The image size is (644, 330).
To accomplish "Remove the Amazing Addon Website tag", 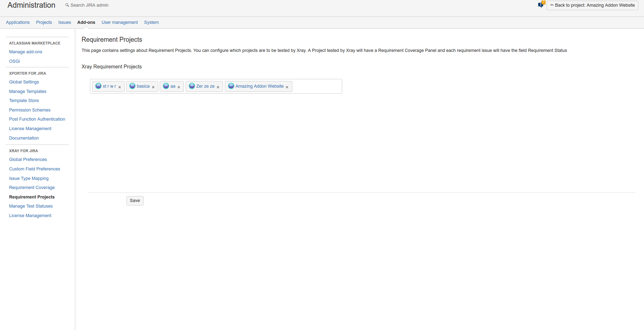I will (287, 87).
